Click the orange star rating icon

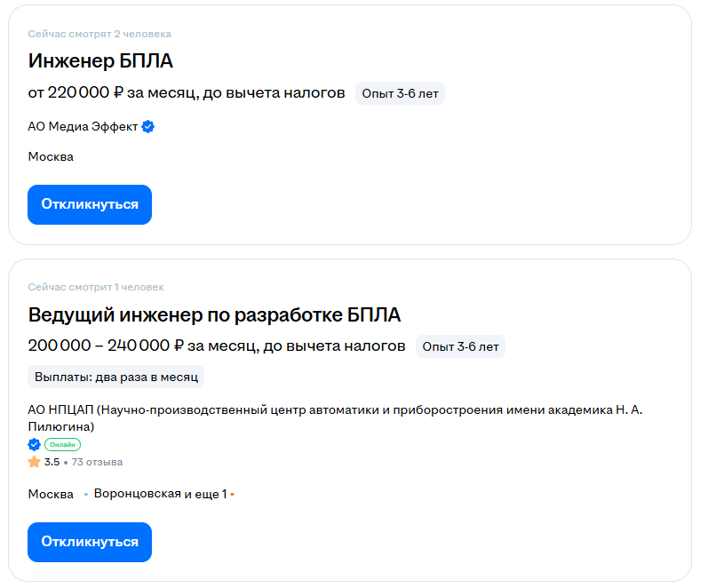[x=35, y=462]
